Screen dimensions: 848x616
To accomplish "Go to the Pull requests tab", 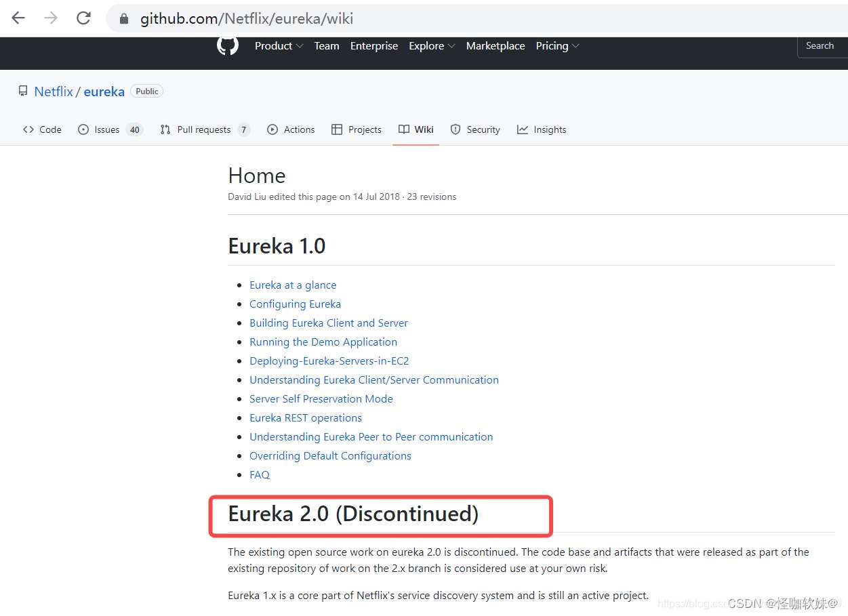I will pyautogui.click(x=203, y=129).
